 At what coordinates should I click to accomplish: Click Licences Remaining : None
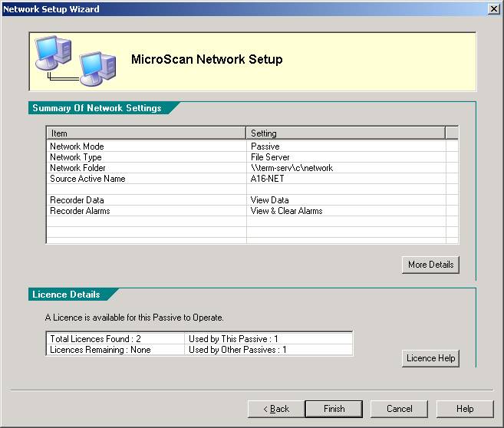coord(100,350)
